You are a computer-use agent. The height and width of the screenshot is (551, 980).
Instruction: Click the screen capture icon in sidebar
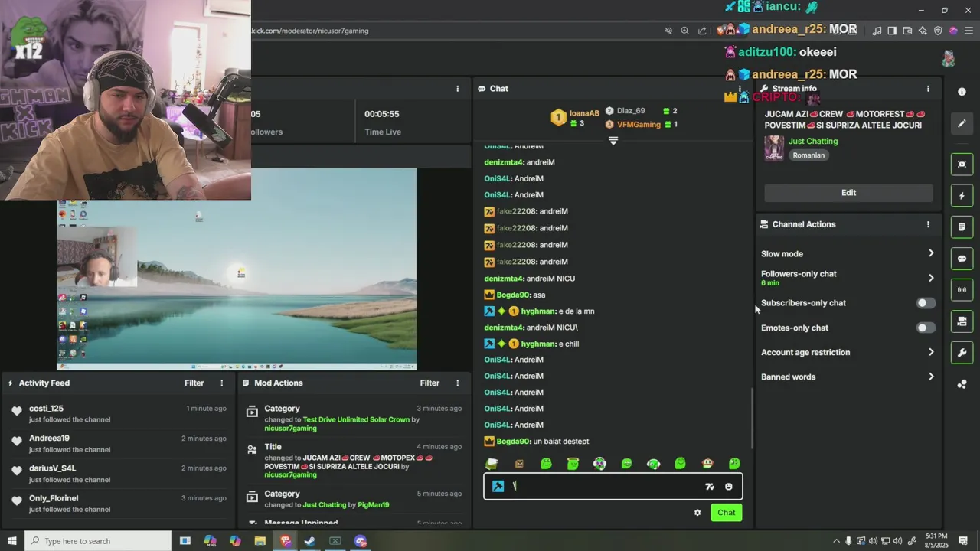click(962, 164)
